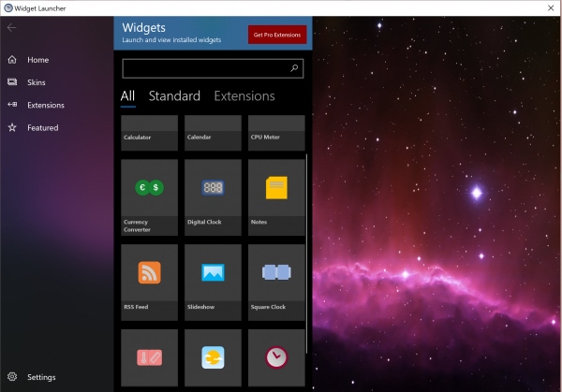Viewport: 562px width, 392px height.
Task: Select the CPU Meter widget tile
Action: tap(276, 132)
